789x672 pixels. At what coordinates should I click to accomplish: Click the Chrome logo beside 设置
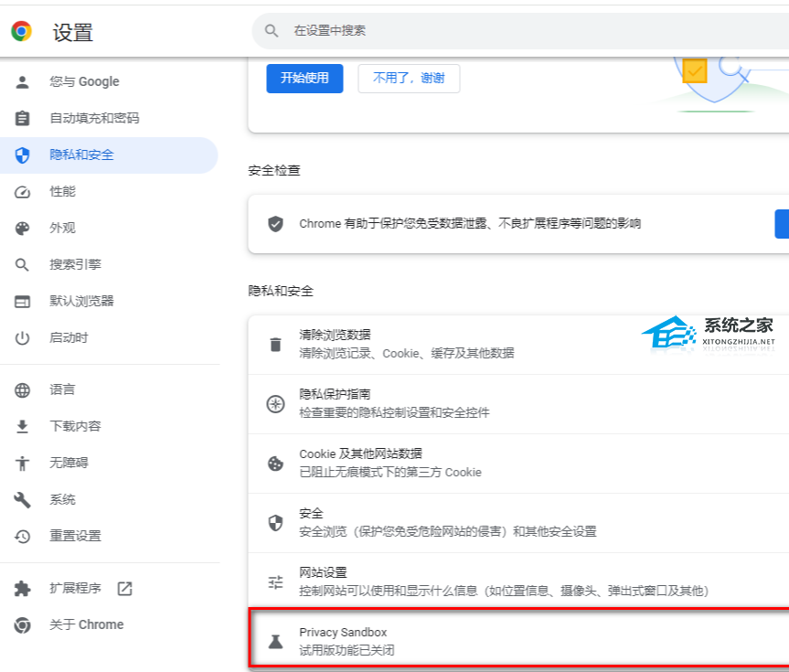[21, 31]
